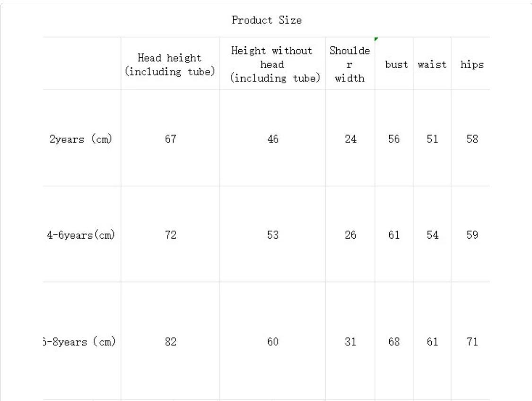Viewport: 532px width, 401px height.
Task: Select height without head value 46
Action: point(272,139)
